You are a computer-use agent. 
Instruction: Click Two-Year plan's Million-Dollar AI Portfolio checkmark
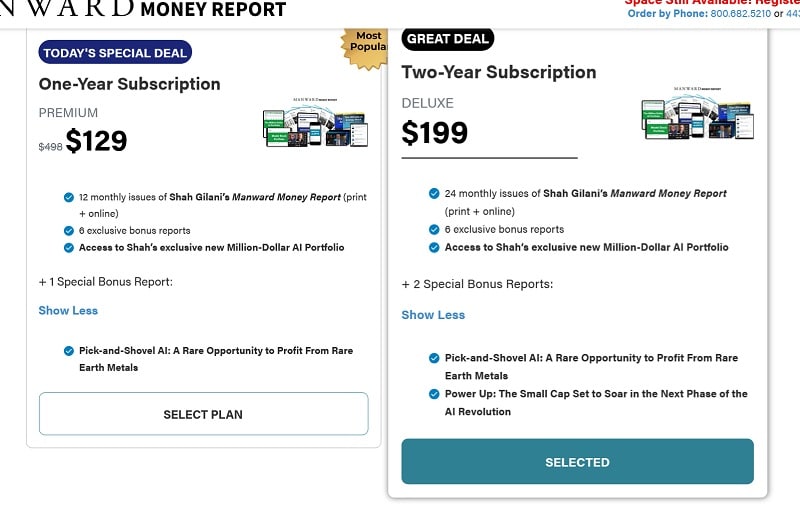(434, 247)
